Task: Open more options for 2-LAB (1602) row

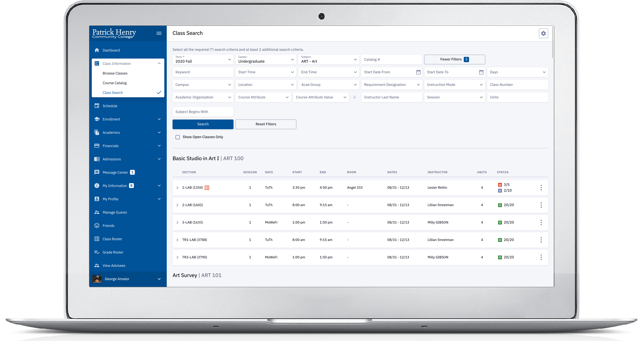Action: pos(541,205)
